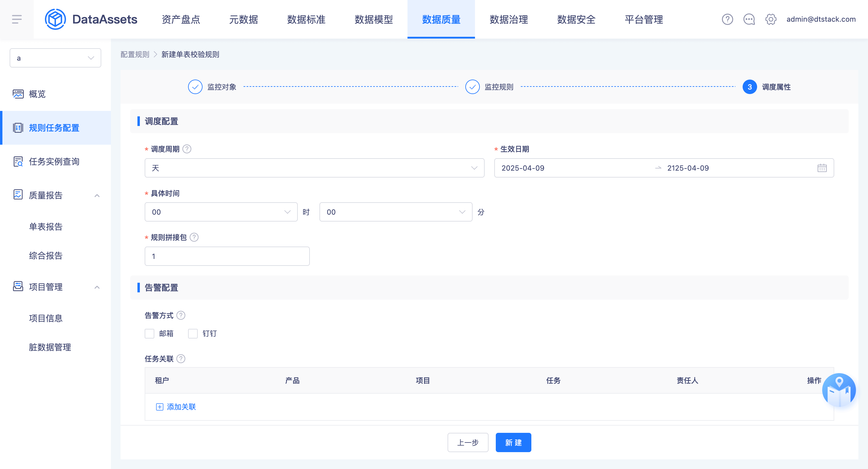Click the plus icon beside 添加关联

click(160, 407)
